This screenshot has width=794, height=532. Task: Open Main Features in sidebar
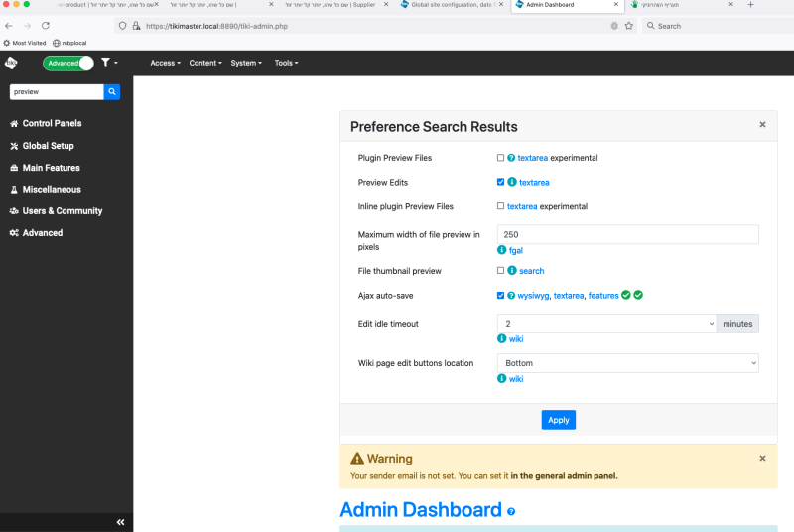[46, 168]
